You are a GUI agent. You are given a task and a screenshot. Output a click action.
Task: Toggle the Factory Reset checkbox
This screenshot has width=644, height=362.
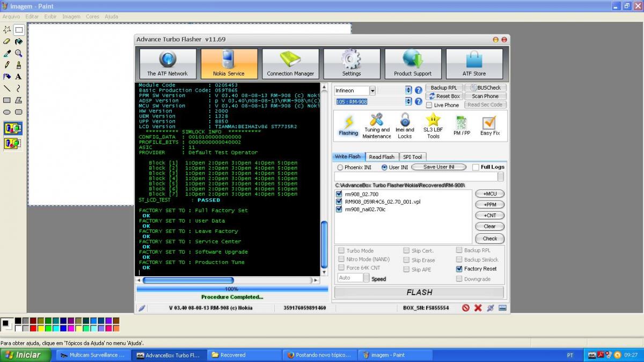click(459, 269)
